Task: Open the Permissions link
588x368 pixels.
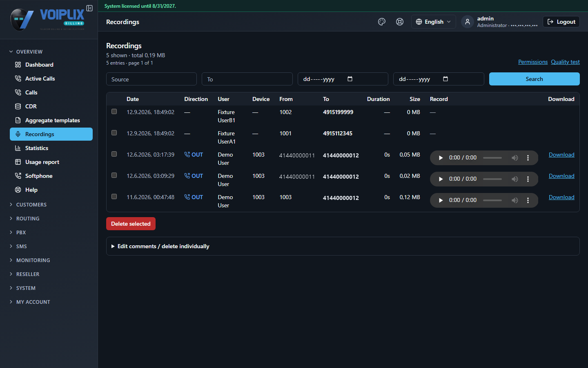Action: click(533, 62)
